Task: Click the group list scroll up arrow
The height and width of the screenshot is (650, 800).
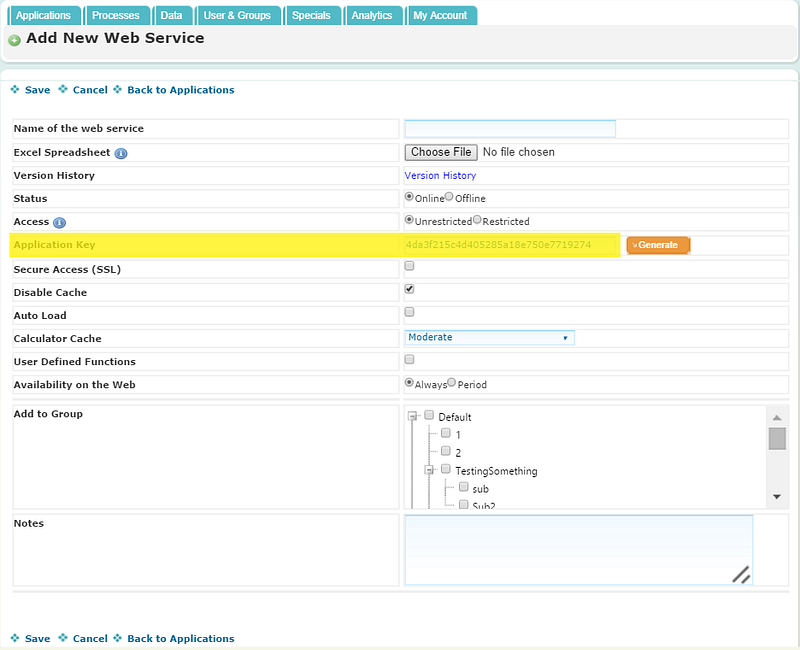Action: [777, 417]
